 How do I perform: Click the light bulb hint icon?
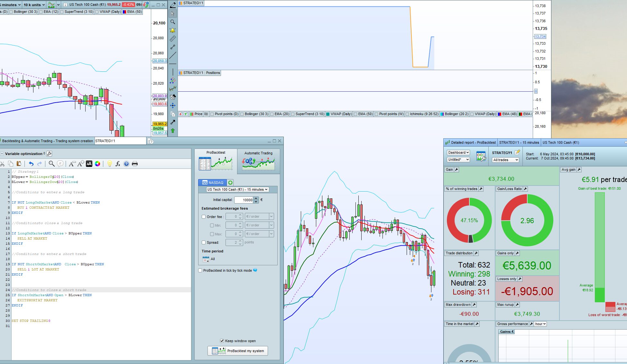point(109,164)
